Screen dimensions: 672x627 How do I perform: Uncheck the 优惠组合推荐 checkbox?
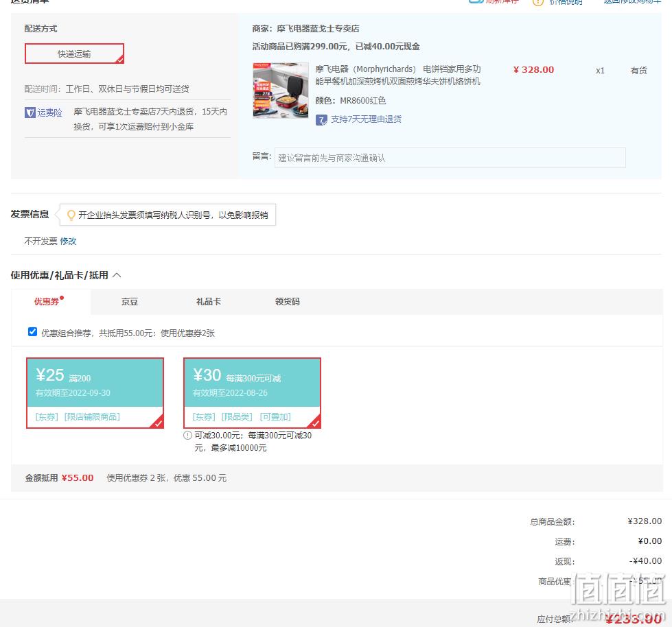(x=32, y=332)
